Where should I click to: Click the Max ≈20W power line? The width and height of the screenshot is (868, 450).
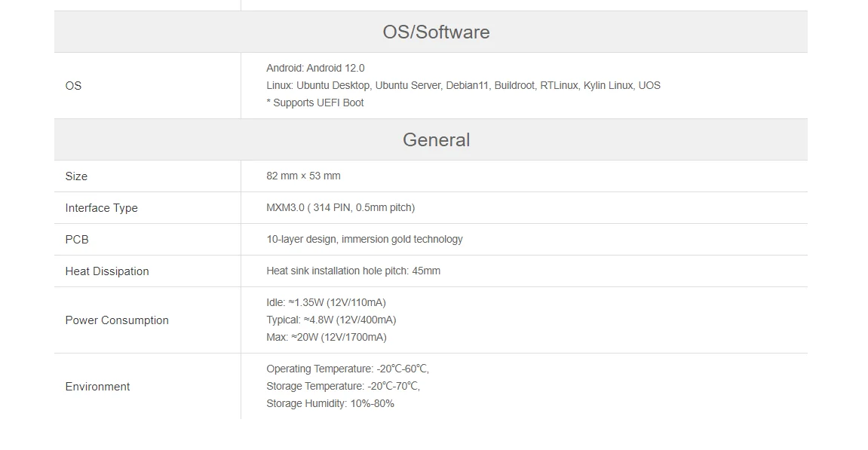click(326, 337)
